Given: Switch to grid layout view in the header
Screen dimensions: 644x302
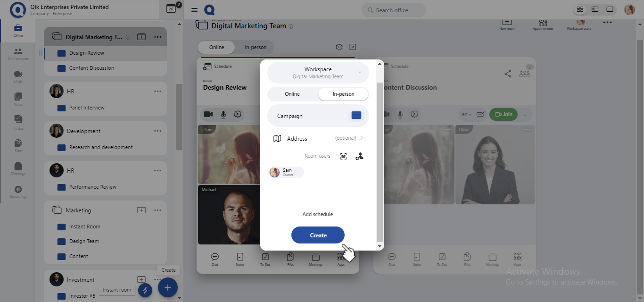Looking at the screenshot, I should point(580,9).
